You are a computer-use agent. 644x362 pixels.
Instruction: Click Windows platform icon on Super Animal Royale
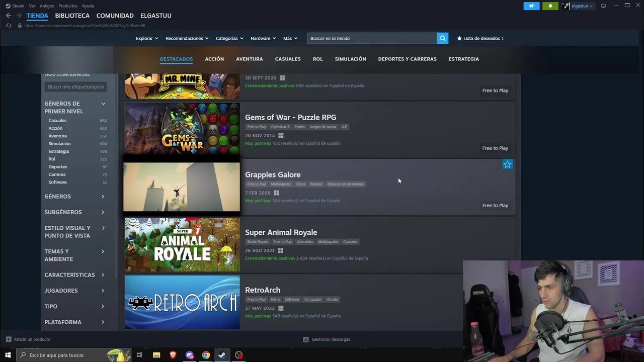click(x=280, y=251)
